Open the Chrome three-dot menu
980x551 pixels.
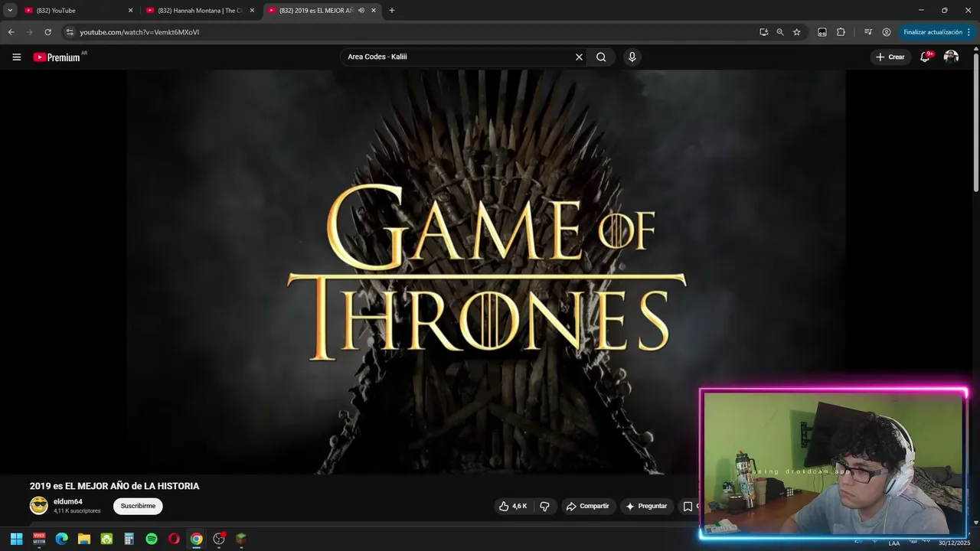[x=969, y=32]
